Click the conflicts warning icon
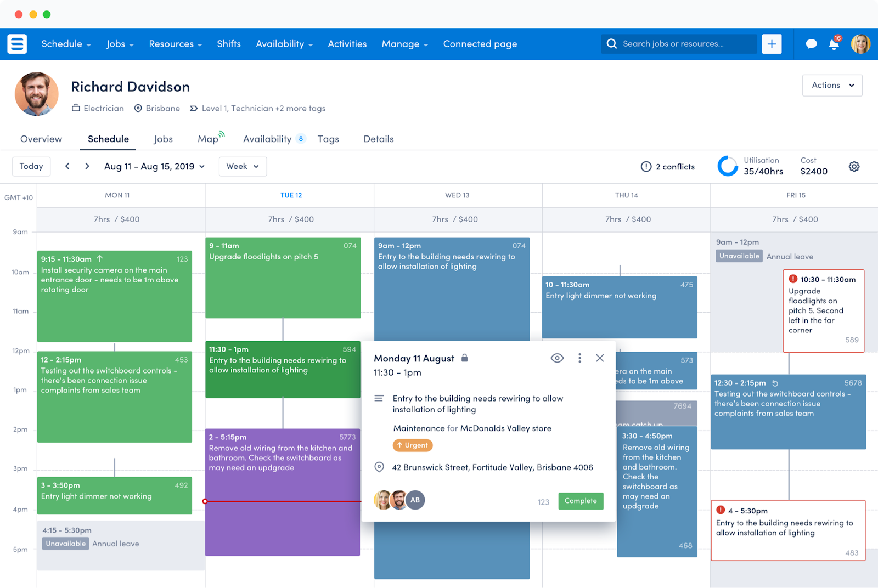 [646, 167]
